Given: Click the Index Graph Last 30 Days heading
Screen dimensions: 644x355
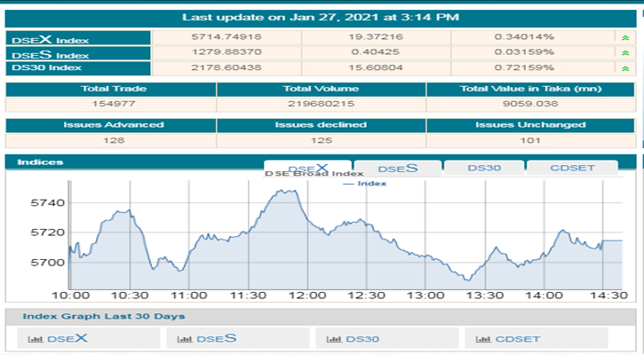Looking at the screenshot, I should tap(103, 316).
